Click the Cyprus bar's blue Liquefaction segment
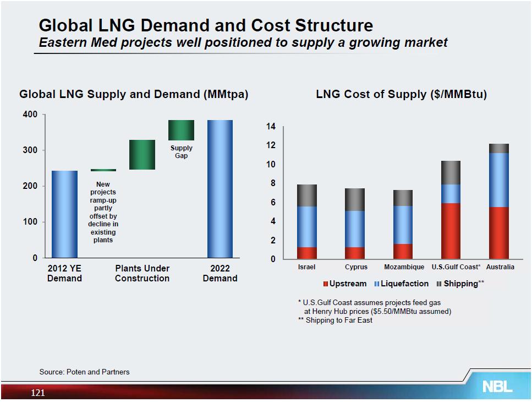Screen dimensions: 532x402 [x=355, y=229]
